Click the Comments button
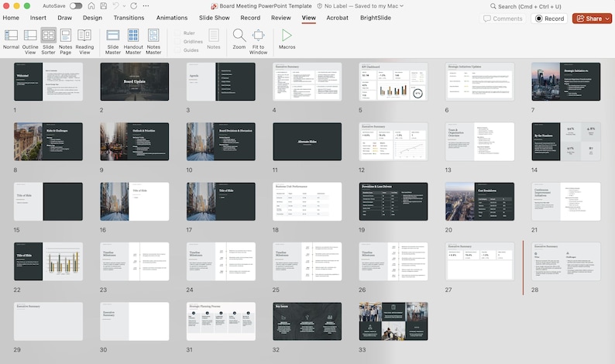The image size is (615, 364). coord(503,19)
